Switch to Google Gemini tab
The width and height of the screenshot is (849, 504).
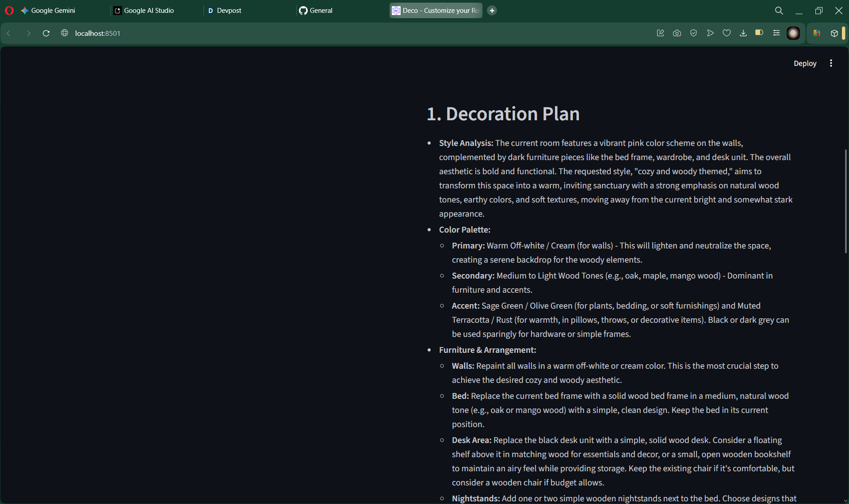point(53,11)
